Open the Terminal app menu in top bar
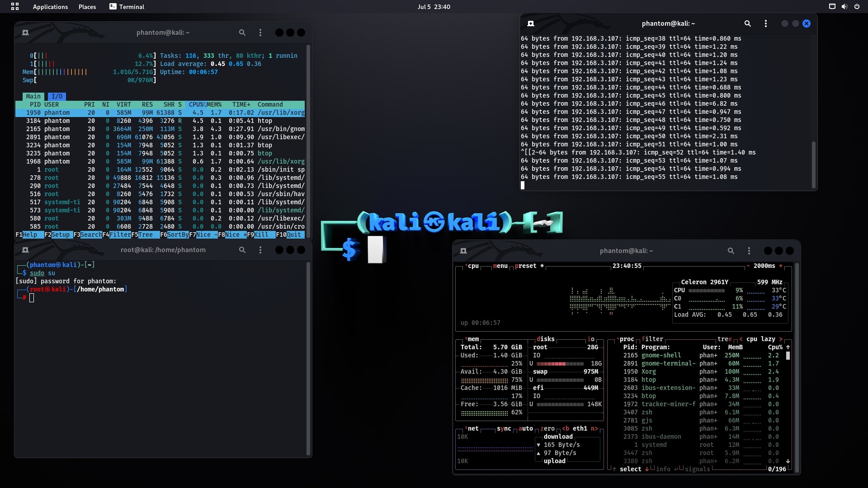Image resolution: width=868 pixels, height=488 pixels. pyautogui.click(x=127, y=7)
